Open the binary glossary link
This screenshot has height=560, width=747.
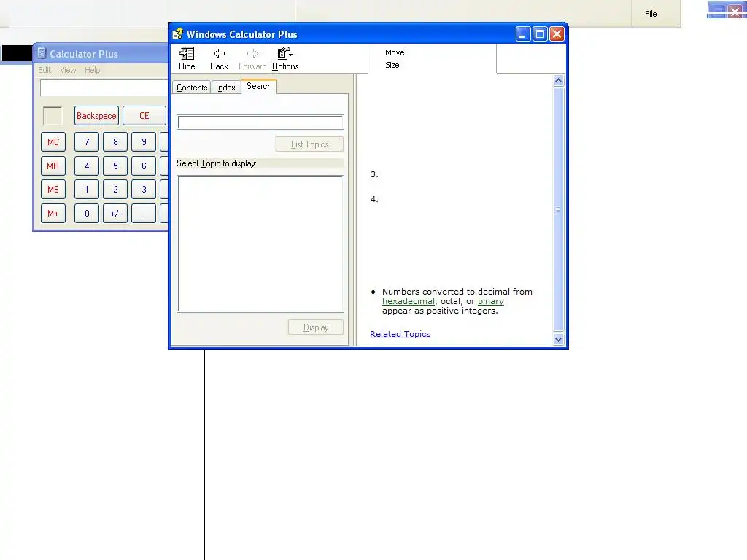[491, 301]
